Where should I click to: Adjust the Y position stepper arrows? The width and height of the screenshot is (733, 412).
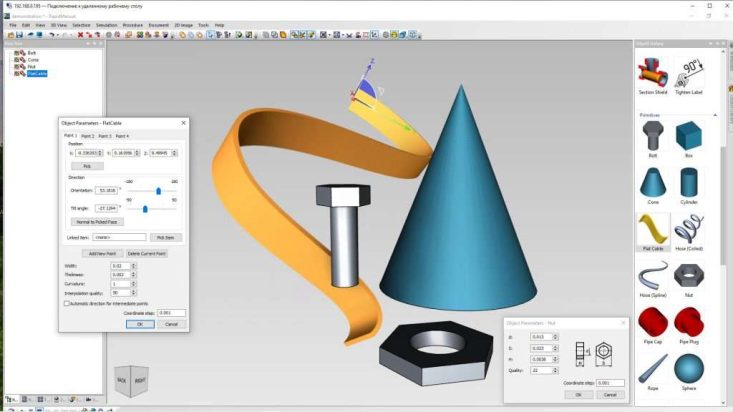137,153
